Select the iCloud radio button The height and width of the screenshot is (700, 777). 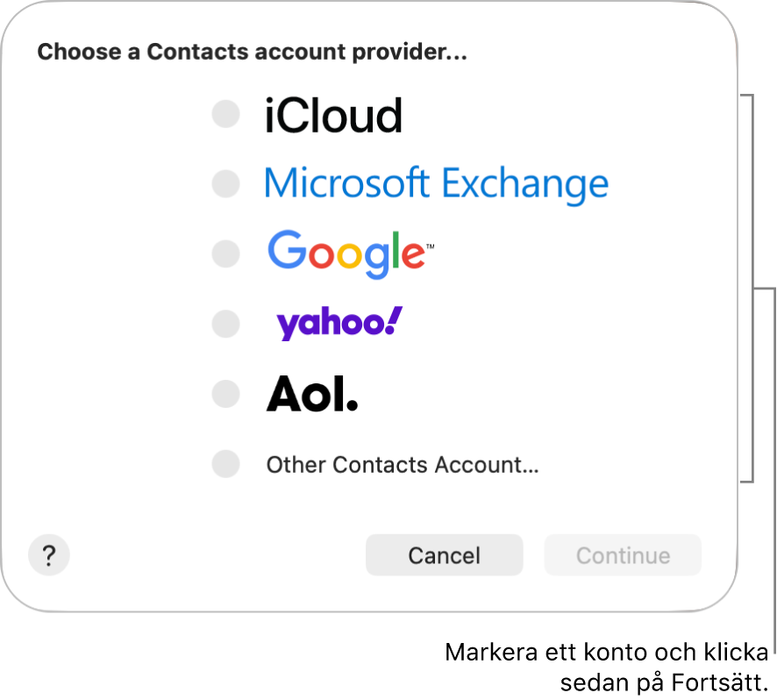226,114
